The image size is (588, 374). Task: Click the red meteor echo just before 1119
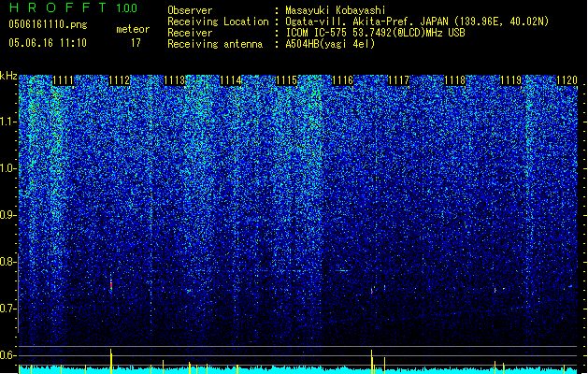pyautogui.click(x=495, y=290)
